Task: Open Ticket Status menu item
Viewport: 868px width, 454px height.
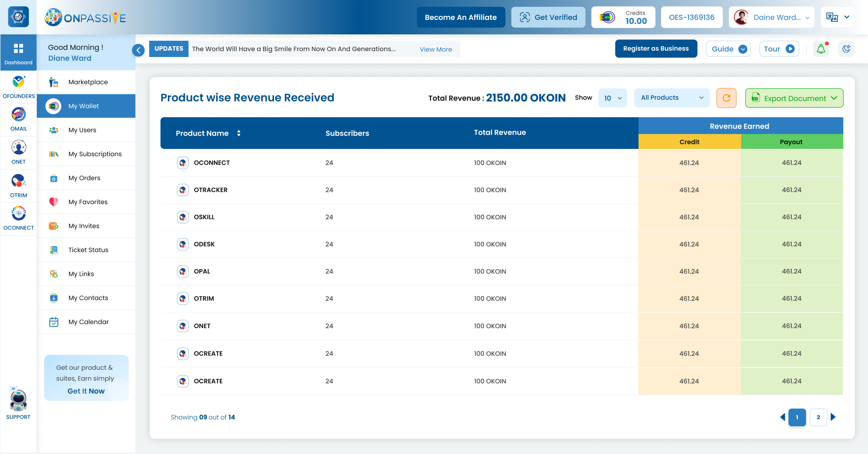Action: [x=86, y=250]
